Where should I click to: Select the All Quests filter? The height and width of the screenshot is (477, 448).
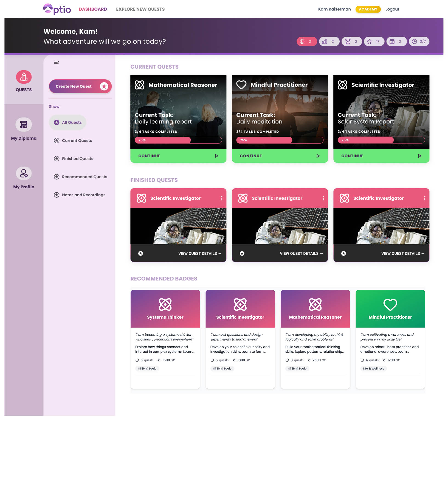(x=68, y=122)
